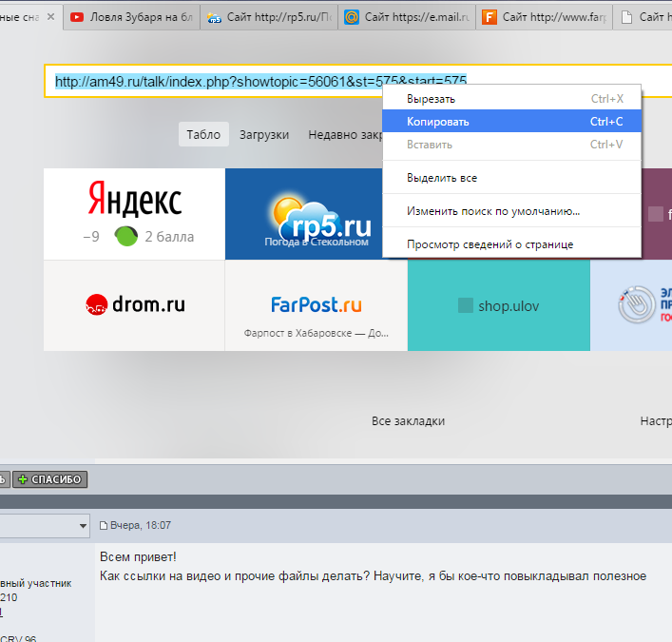Screen dimensions: 672x642
Task: Open the shop.ulov tile
Action: pos(498,305)
